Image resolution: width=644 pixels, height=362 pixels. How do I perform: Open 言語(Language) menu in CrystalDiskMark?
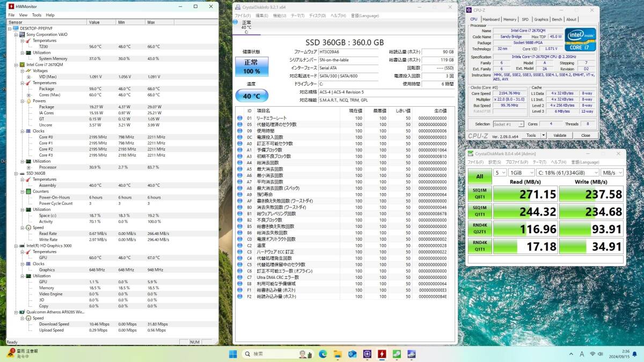(585, 162)
